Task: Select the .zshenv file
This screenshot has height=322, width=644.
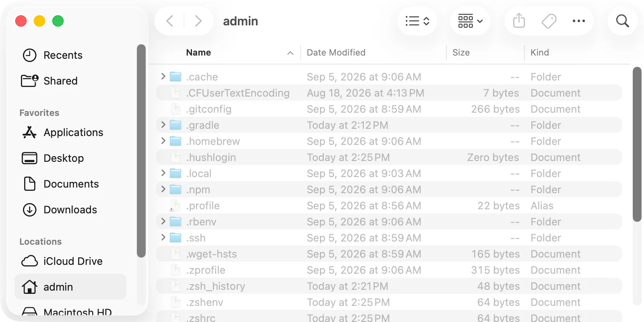Action: click(389, 302)
